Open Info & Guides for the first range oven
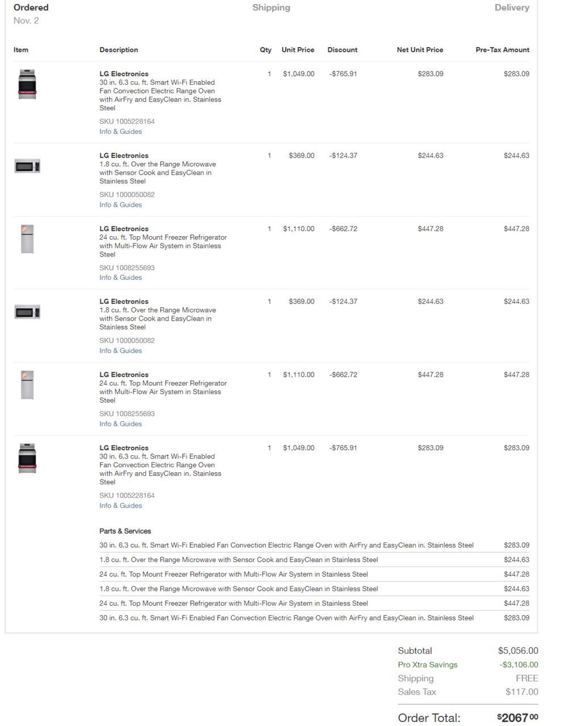Viewport: 588px width, 726px height. click(x=120, y=132)
